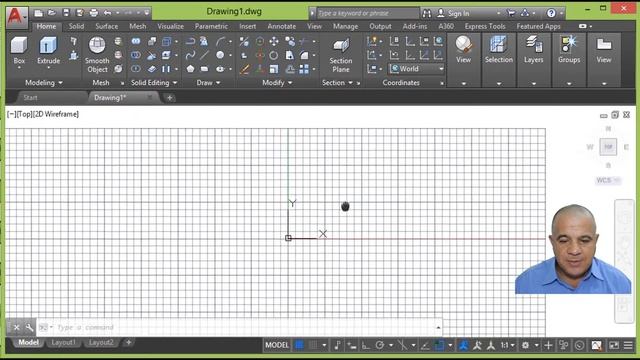Image resolution: width=640 pixels, height=360 pixels.
Task: Select the Polyline draw tool
Action: [190, 41]
